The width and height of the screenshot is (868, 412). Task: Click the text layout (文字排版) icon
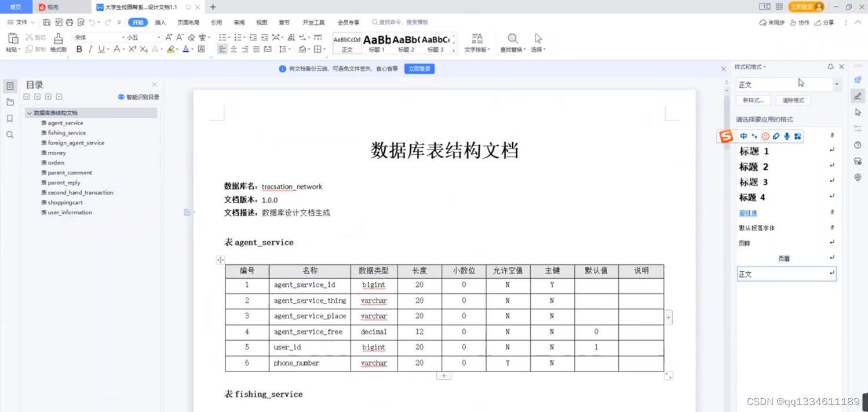pos(476,41)
